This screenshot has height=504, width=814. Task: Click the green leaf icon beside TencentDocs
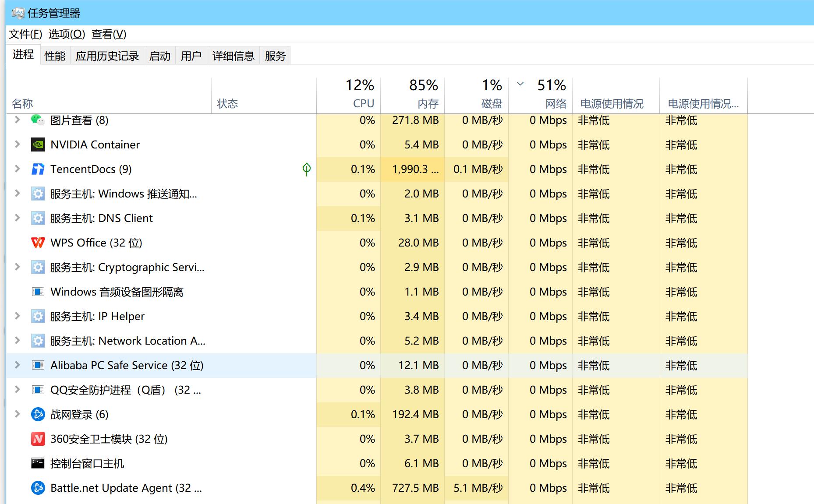[x=307, y=169]
